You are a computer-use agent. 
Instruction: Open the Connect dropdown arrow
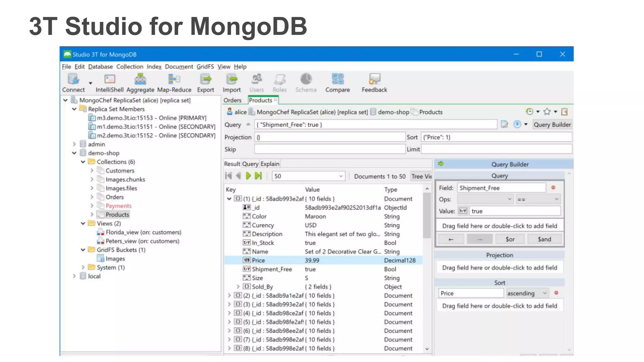click(x=91, y=83)
